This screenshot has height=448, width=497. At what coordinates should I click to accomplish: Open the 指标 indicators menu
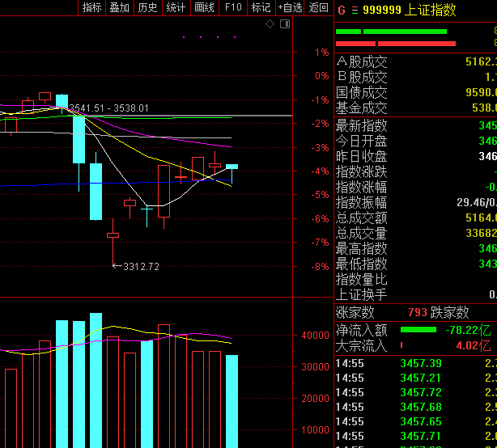[91, 8]
